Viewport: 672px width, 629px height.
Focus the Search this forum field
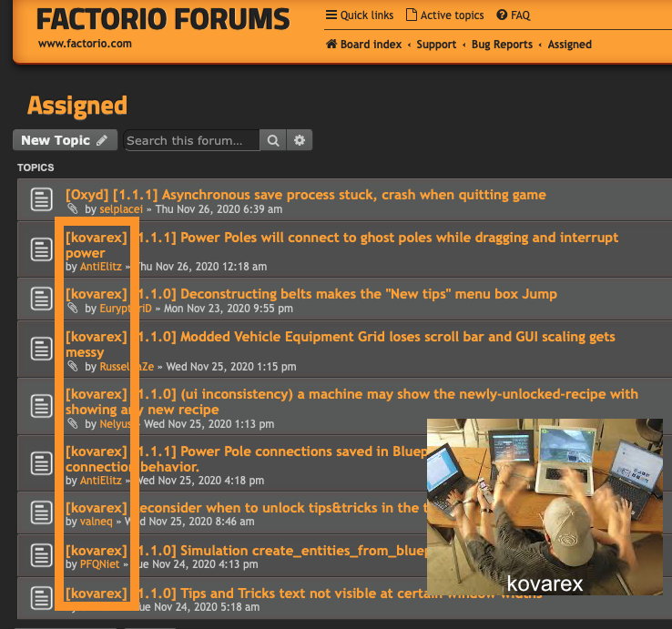click(191, 140)
